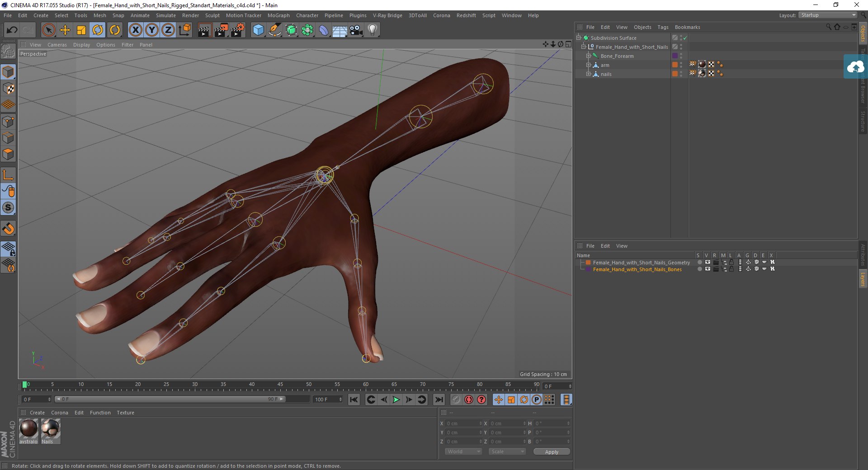The image size is (868, 470).
Task: Open the viewport Cameras menu
Action: 57,45
